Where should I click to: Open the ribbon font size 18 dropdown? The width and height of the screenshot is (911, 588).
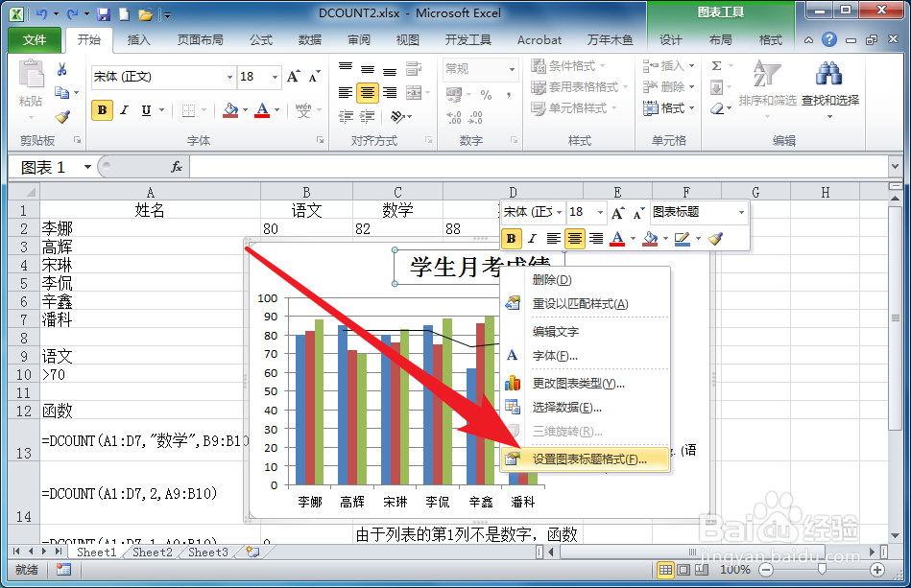275,77
